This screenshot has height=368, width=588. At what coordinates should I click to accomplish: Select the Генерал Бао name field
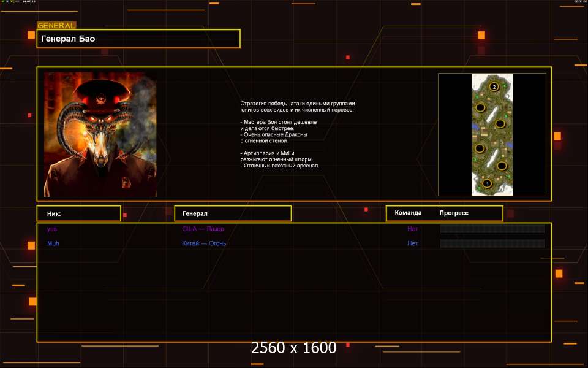click(138, 39)
